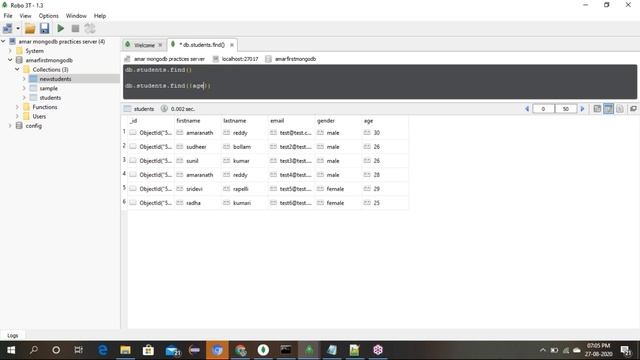Switch results to table view mode icon

pos(609,109)
